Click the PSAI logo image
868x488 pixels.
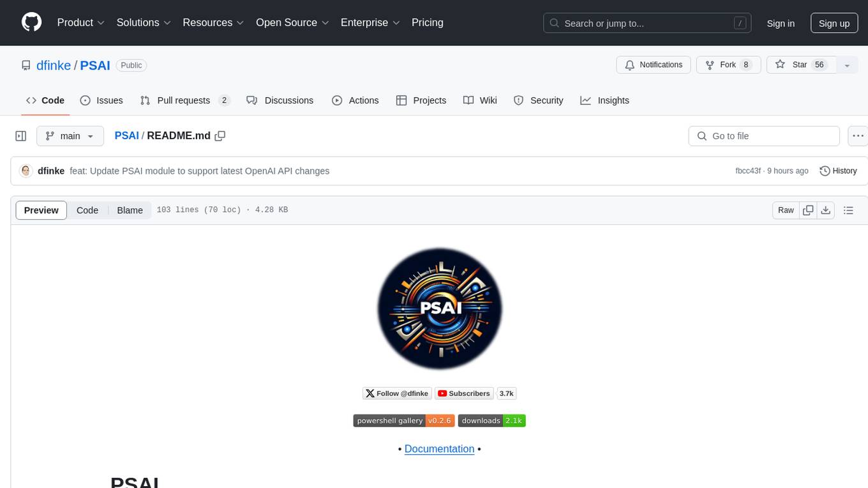coord(440,309)
